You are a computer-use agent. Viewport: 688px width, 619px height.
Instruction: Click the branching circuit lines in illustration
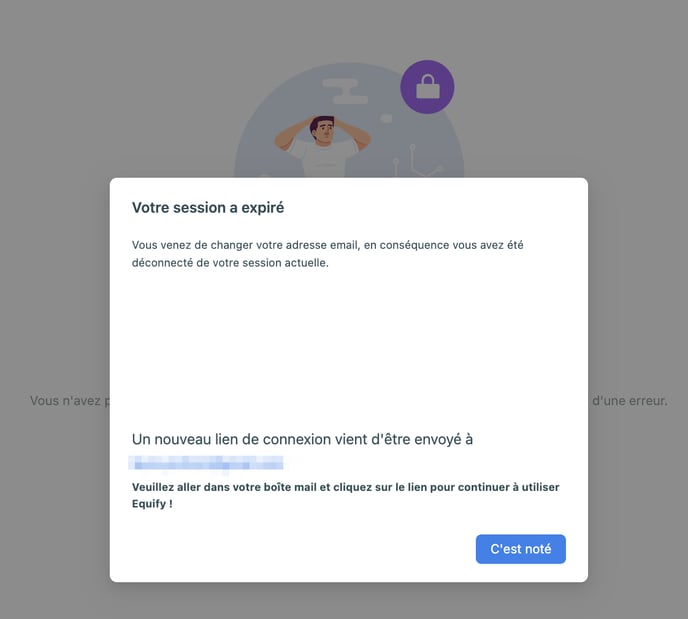click(417, 161)
